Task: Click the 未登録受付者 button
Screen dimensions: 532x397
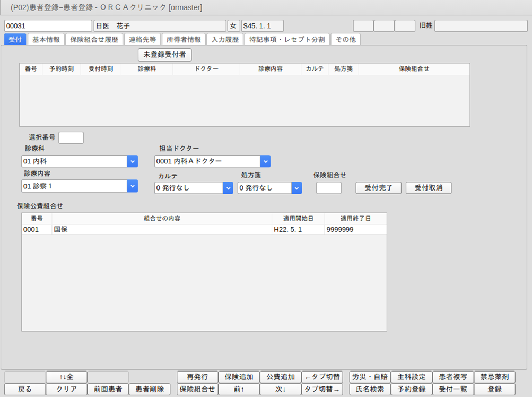Action: point(164,55)
